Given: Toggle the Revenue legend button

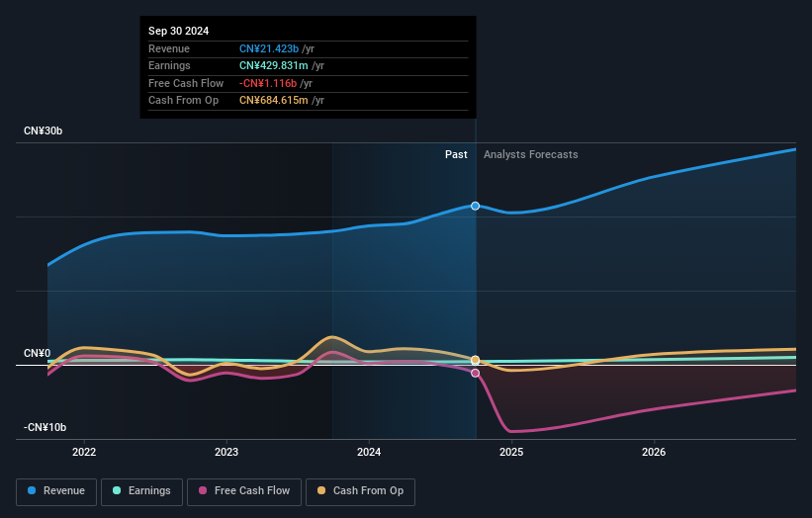Looking at the screenshot, I should [56, 491].
